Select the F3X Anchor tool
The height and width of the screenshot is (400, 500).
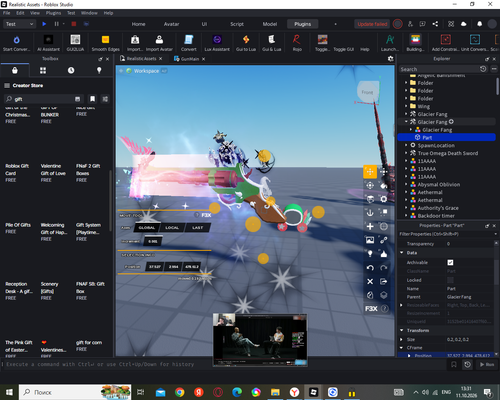click(x=370, y=213)
